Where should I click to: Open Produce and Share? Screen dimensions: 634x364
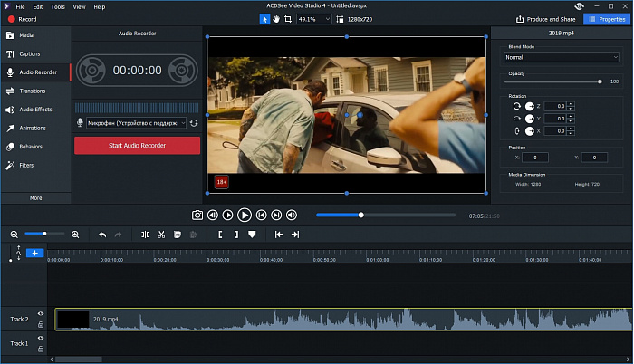(546, 19)
